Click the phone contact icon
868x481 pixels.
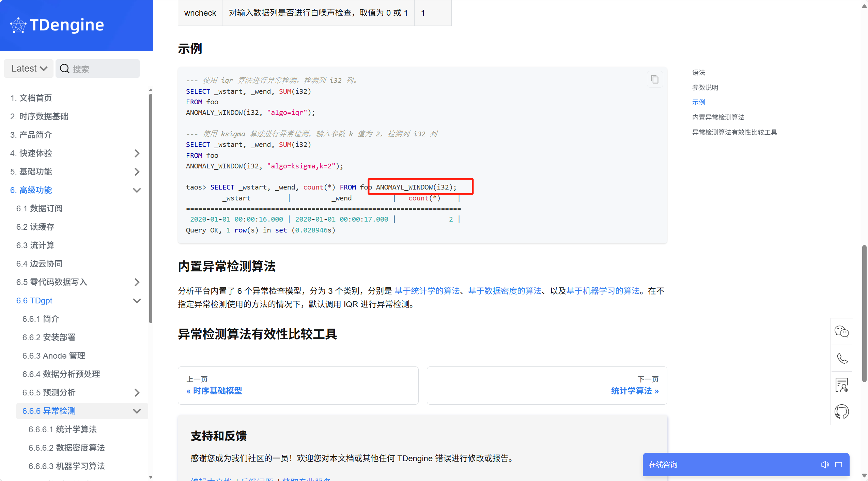841,358
